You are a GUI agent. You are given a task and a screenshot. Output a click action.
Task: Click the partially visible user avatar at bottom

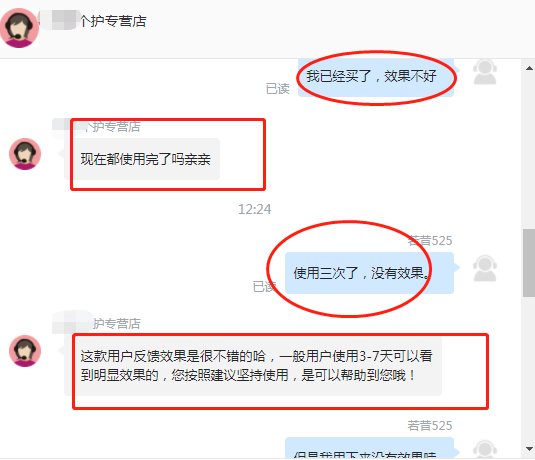pyautogui.click(x=485, y=449)
